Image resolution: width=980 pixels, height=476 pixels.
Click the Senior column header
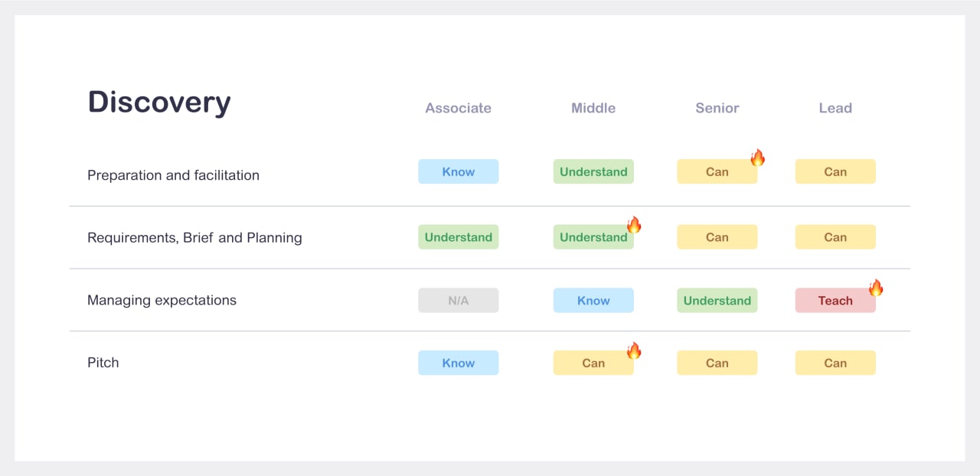[717, 108]
